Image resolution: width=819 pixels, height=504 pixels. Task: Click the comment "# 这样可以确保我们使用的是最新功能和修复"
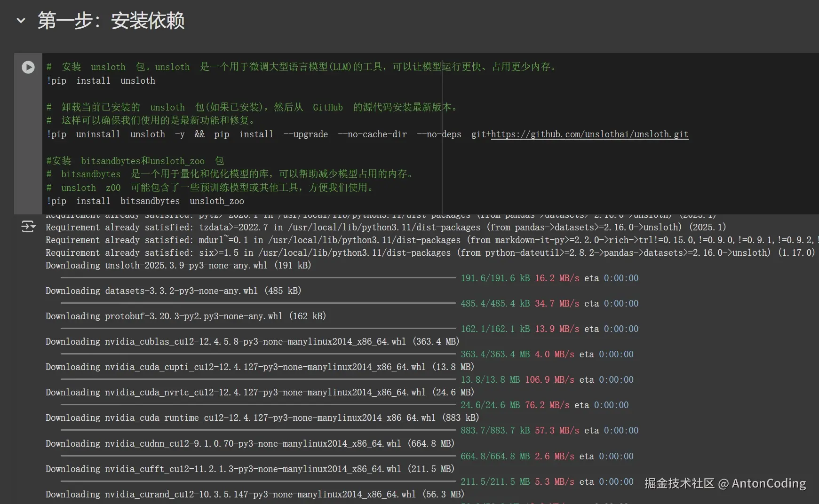[x=151, y=121]
